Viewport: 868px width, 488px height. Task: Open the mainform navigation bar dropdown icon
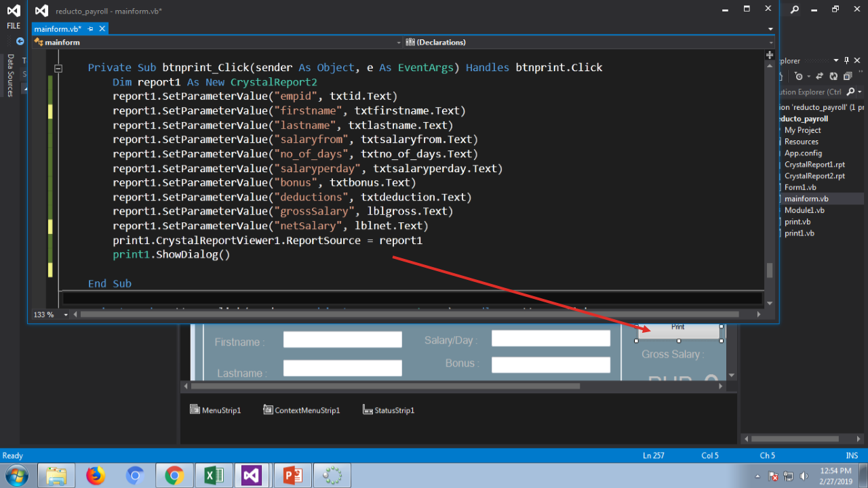coord(399,42)
